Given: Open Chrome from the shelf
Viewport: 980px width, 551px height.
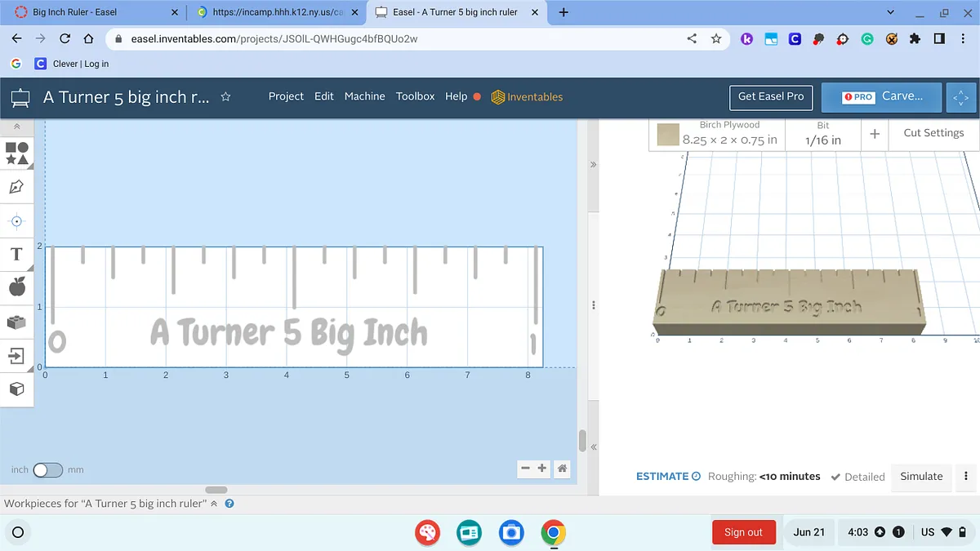Looking at the screenshot, I should 553,532.
